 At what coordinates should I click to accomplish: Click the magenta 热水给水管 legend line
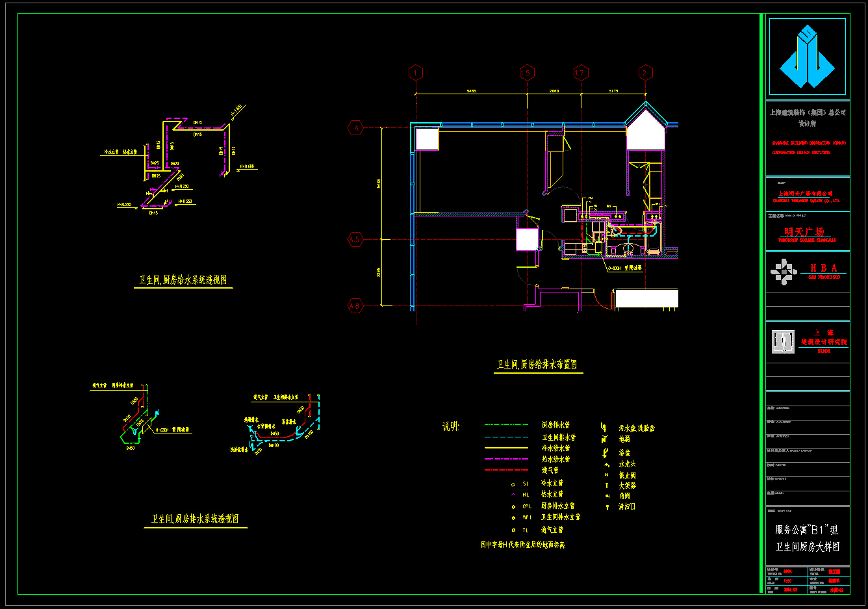[x=506, y=459]
